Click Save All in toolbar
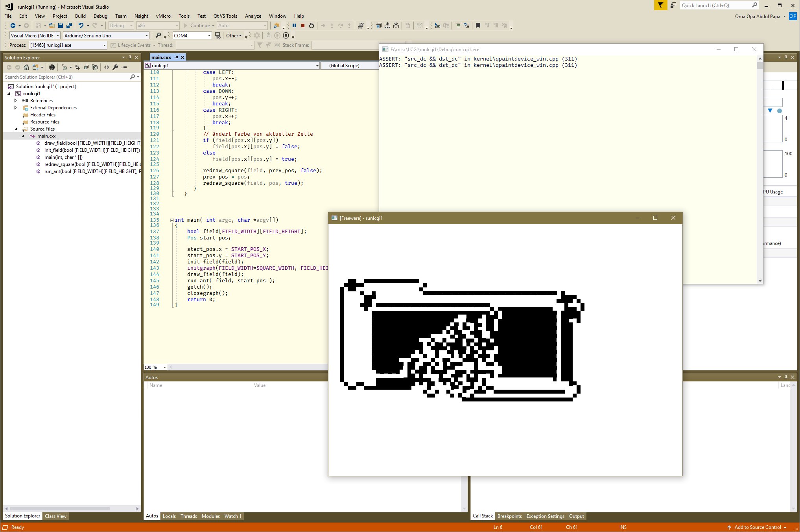The image size is (800, 532). coord(69,26)
